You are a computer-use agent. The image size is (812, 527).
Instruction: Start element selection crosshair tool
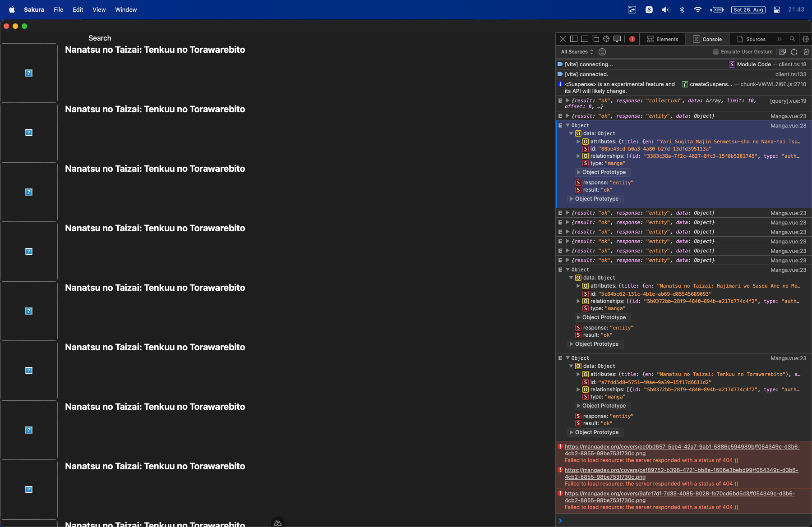click(606, 39)
